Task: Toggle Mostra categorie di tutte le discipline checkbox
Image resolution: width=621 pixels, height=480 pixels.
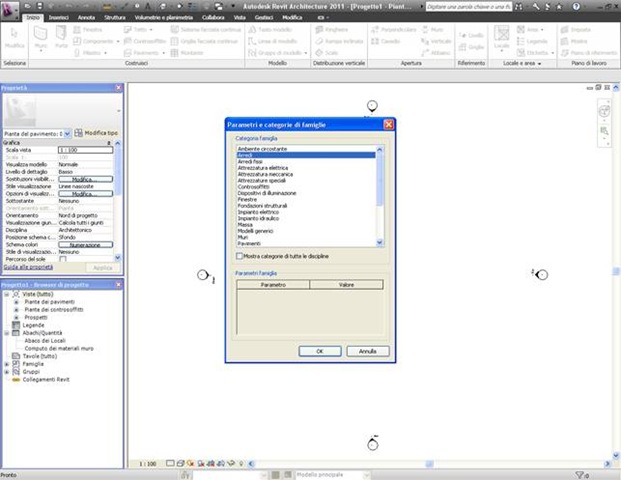Action: [x=239, y=256]
